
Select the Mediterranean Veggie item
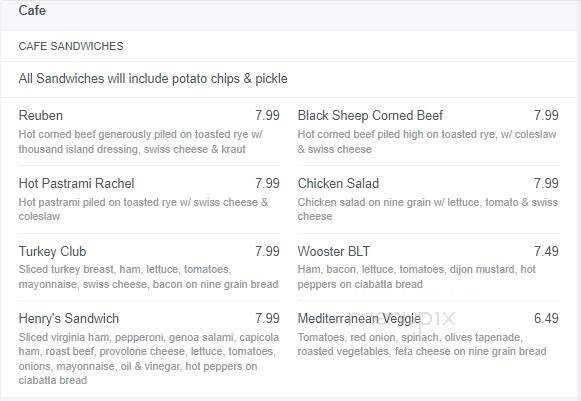tap(359, 318)
